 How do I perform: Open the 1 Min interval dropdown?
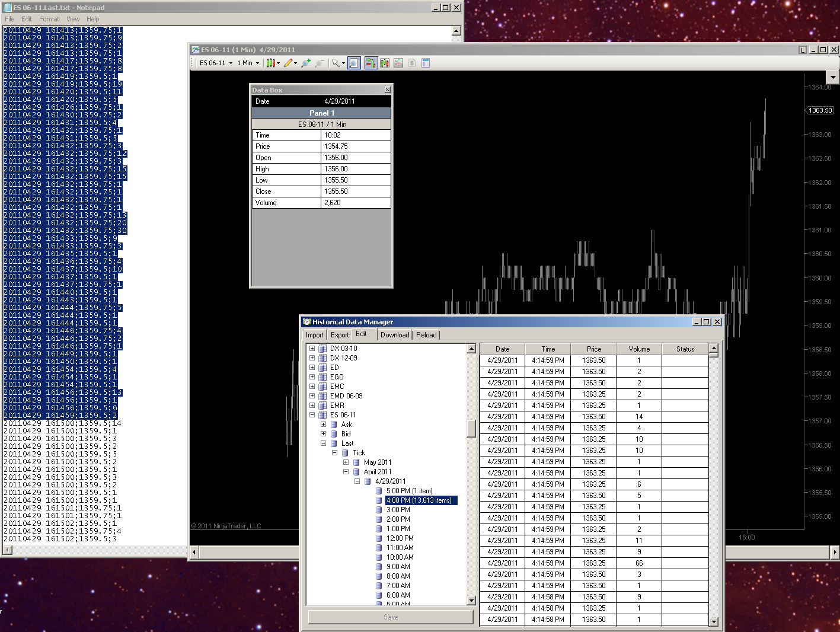point(248,63)
